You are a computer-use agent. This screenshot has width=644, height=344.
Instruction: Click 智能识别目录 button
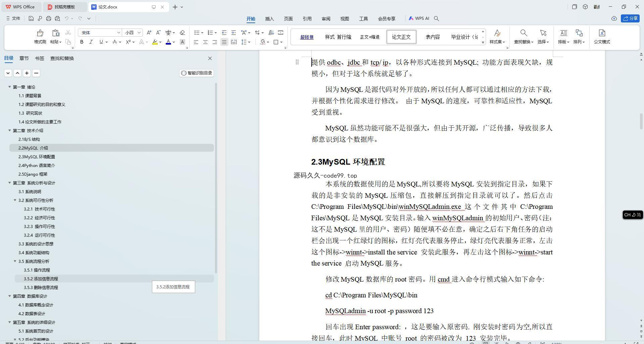point(196,73)
